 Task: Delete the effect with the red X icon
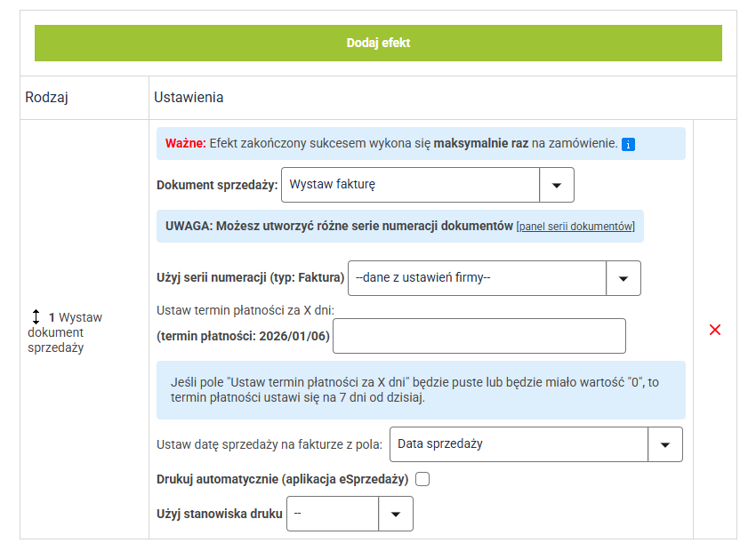tap(714, 330)
